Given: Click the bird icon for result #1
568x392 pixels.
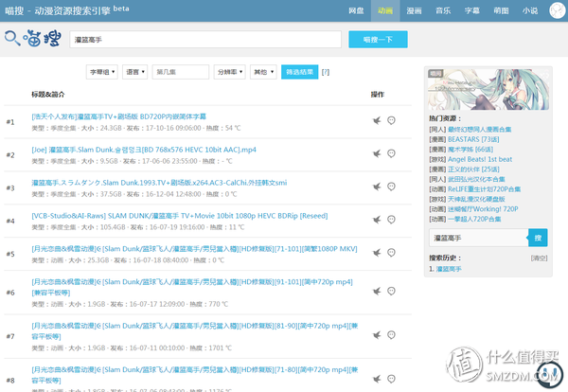Looking at the screenshot, I should pos(377,121).
